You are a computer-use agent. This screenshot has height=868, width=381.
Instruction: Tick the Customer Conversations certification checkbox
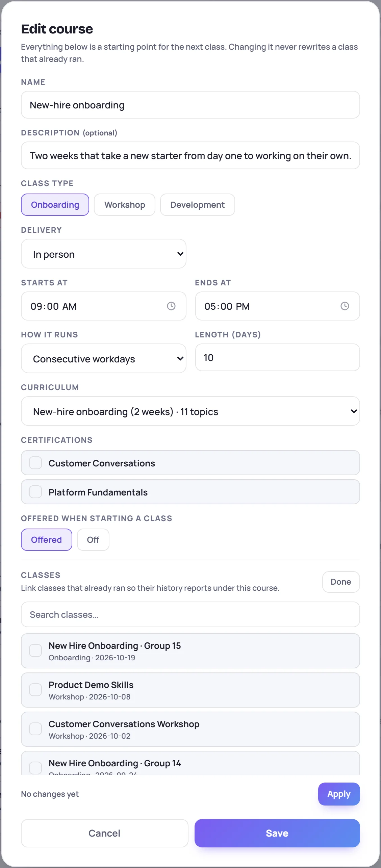tap(35, 463)
